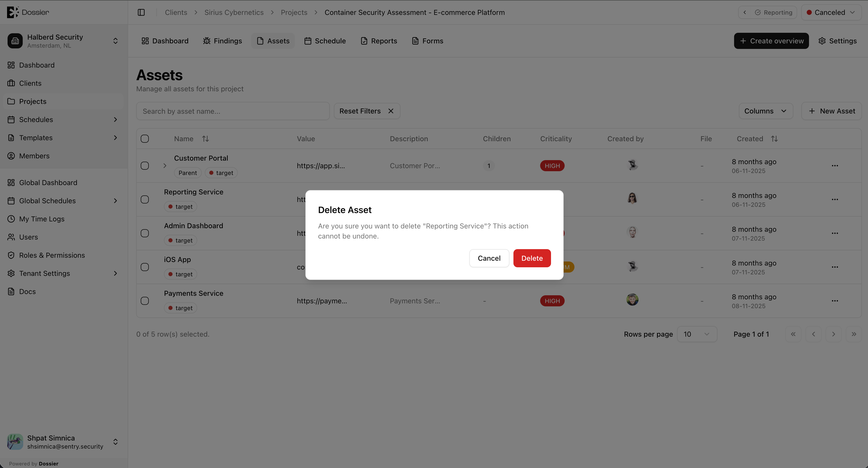Expand Tenant Settings submenu
The height and width of the screenshot is (468, 868).
[x=115, y=273]
